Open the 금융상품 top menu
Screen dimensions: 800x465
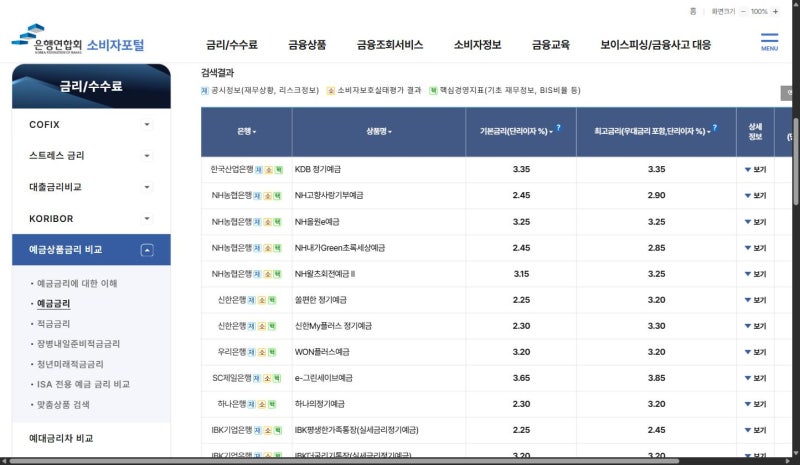click(x=307, y=45)
